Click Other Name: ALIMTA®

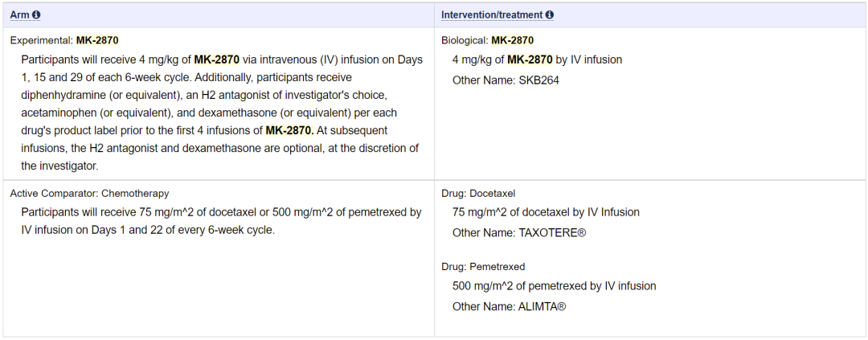pyautogui.click(x=509, y=306)
